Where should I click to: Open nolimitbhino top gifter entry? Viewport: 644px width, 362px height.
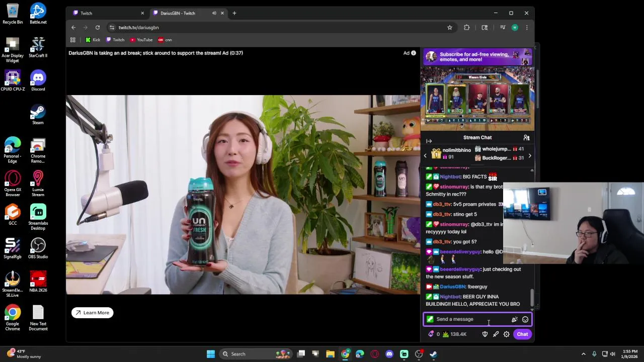451,153
